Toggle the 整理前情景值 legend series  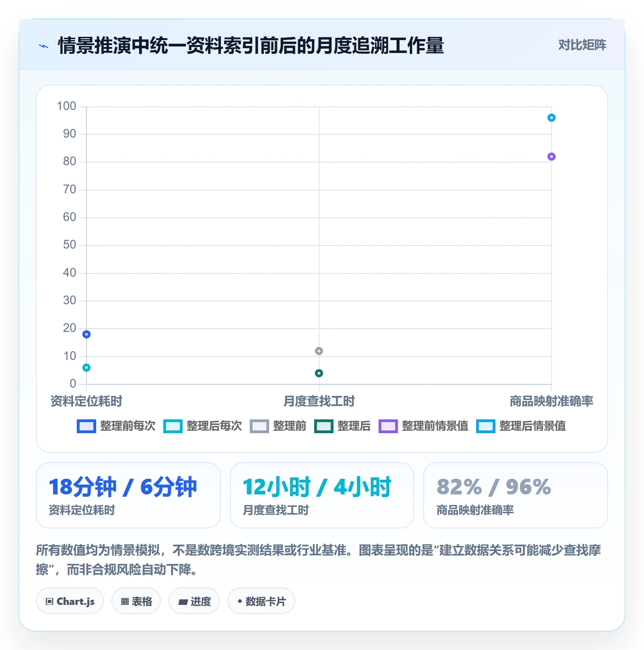pos(423,426)
